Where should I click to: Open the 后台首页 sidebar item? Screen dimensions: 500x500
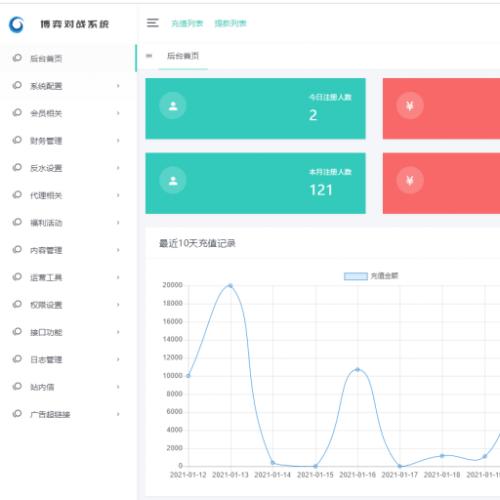(68, 59)
